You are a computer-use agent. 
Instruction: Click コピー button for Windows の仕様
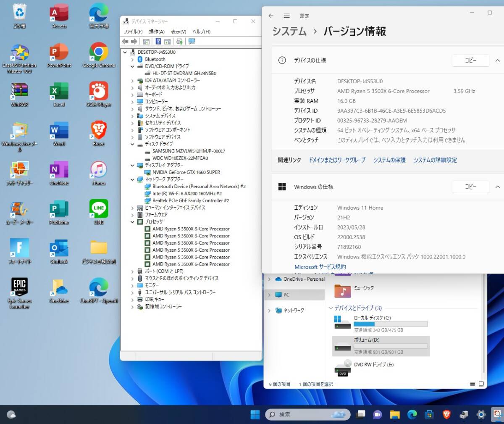pos(470,187)
